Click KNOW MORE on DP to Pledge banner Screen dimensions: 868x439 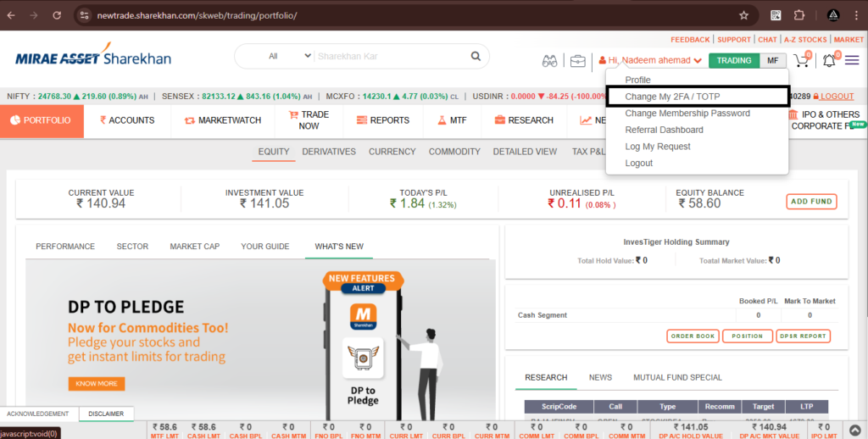97,384
